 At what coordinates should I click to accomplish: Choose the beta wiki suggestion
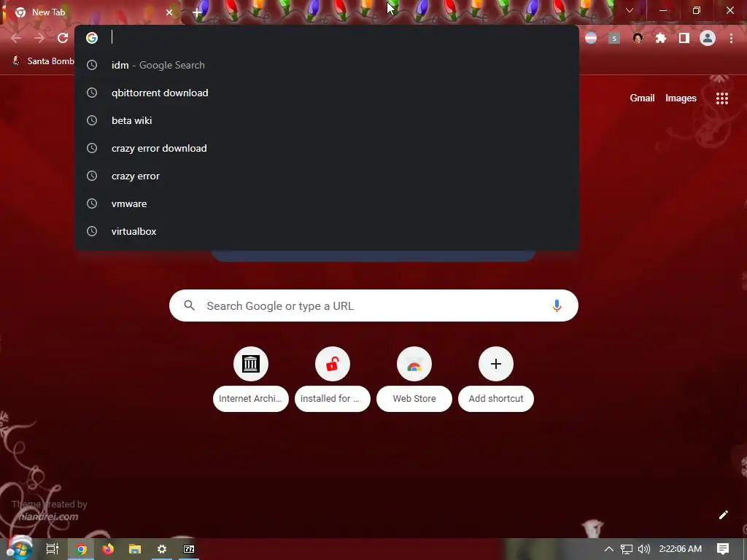327,120
